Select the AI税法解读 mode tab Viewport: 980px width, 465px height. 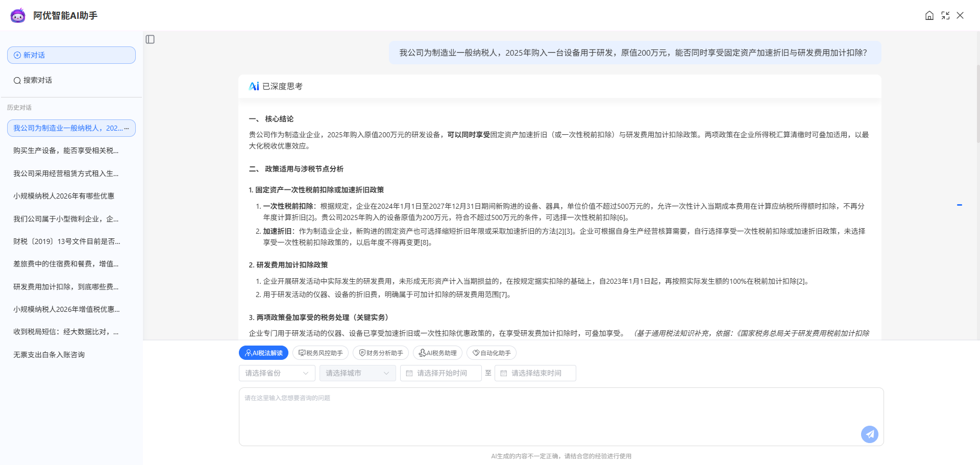click(263, 353)
